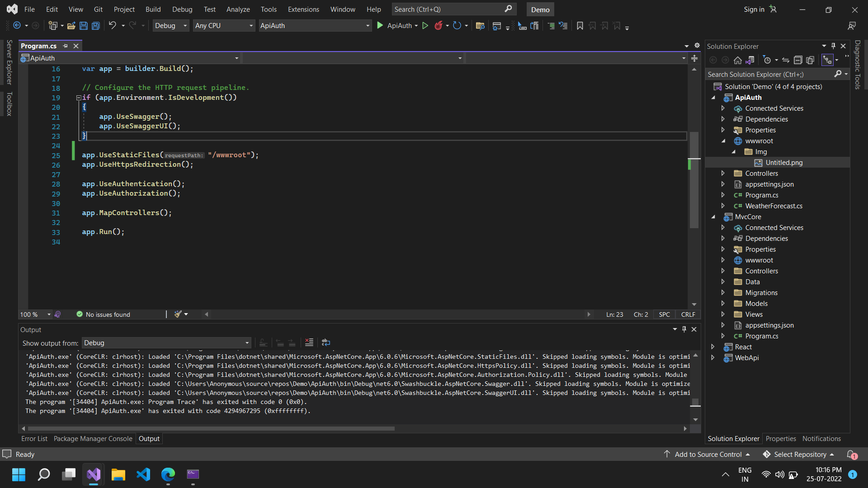The width and height of the screenshot is (868, 488).
Task: Click the Start Debugging (play) button
Action: 380,26
